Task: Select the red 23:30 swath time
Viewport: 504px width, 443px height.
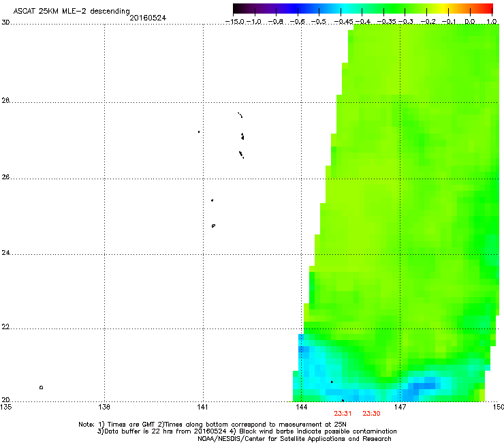Action: point(371,414)
